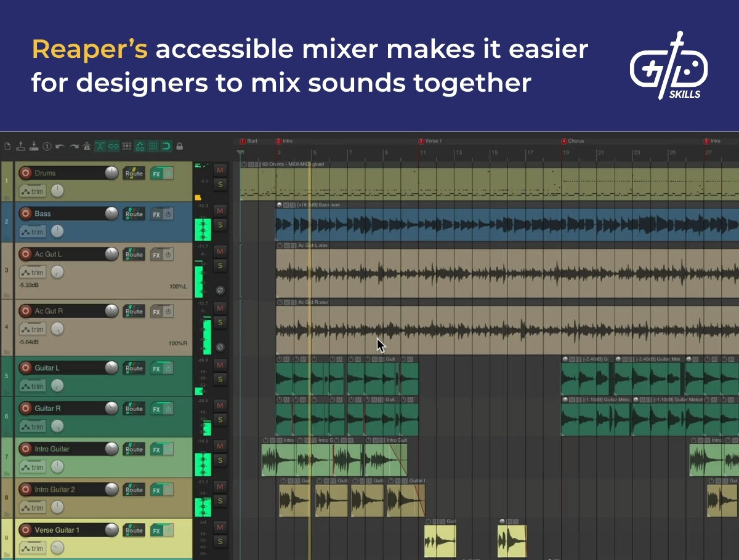739x560 pixels.
Task: Toggle auto-crossfade on media items
Action: [101, 146]
